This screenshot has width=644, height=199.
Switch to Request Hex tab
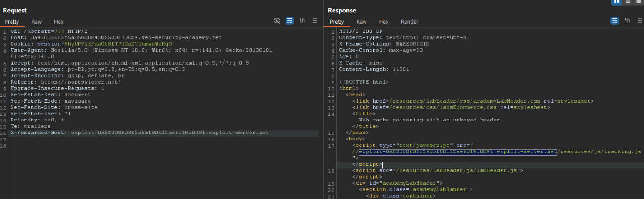[59, 22]
